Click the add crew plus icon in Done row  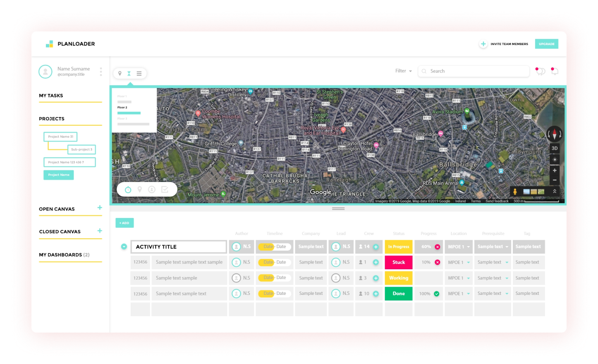[x=376, y=294]
